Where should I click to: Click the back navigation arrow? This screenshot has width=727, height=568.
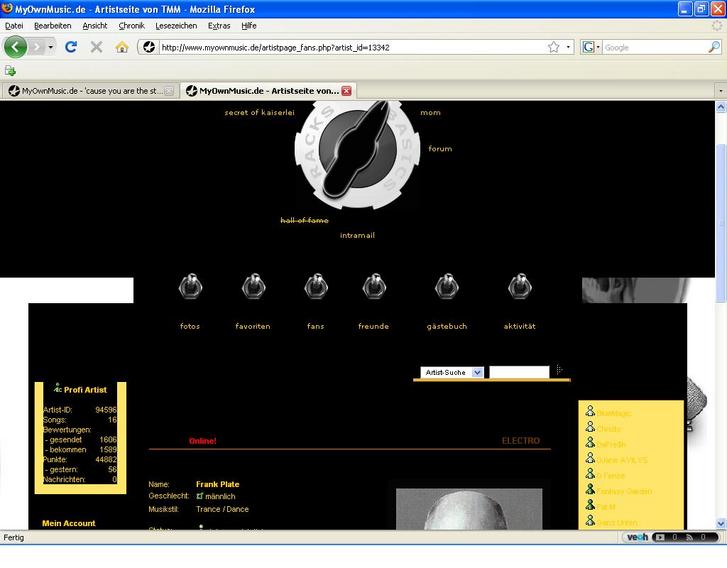point(16,47)
